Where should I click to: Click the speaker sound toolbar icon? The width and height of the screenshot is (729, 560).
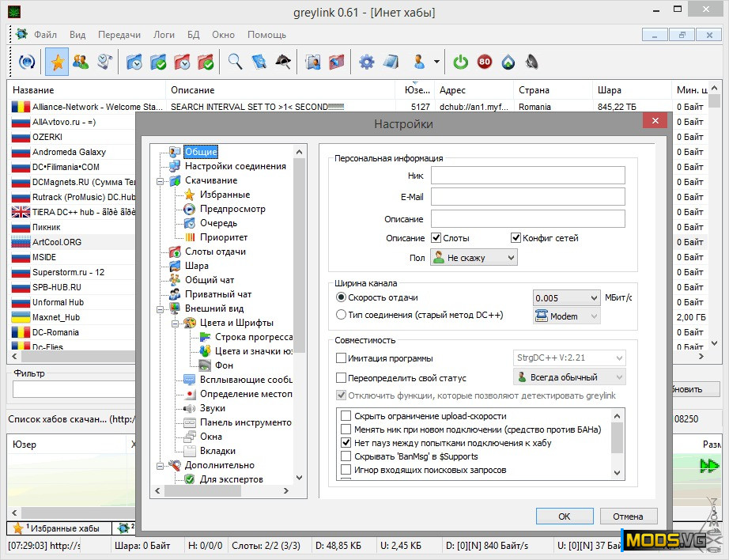[x=531, y=62]
